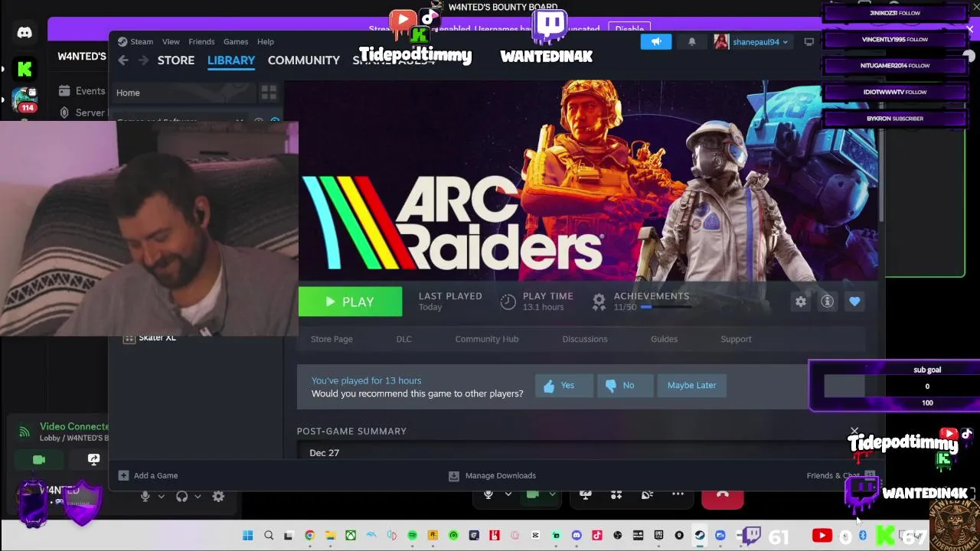The height and width of the screenshot is (551, 980).
Task: Toggle Discord camera button in voice panel
Action: pos(39,459)
